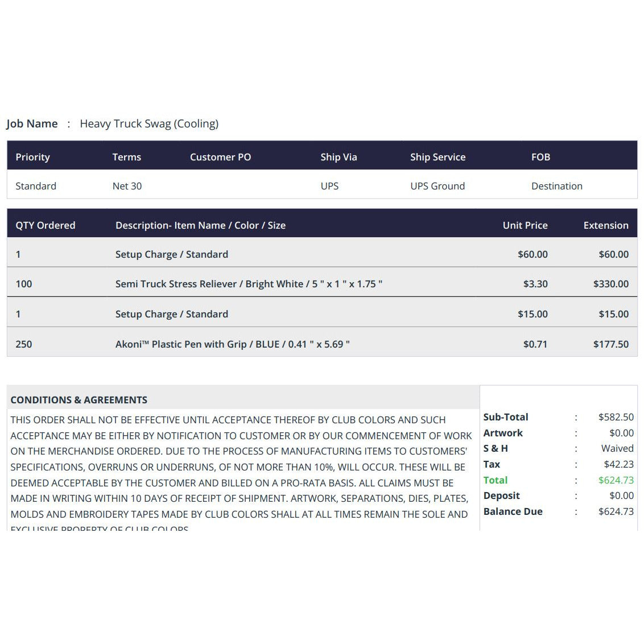
Task: Click the Unit Price column header
Action: (525, 225)
